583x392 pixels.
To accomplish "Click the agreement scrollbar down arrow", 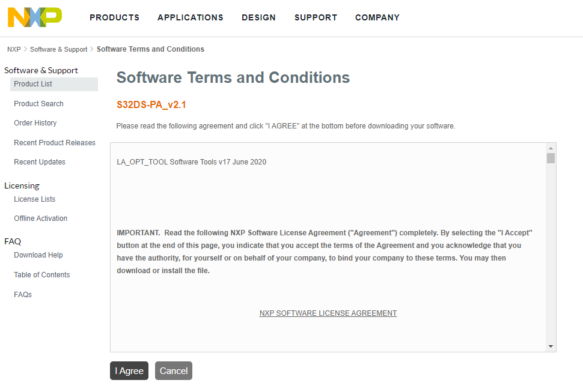I will 551,346.
